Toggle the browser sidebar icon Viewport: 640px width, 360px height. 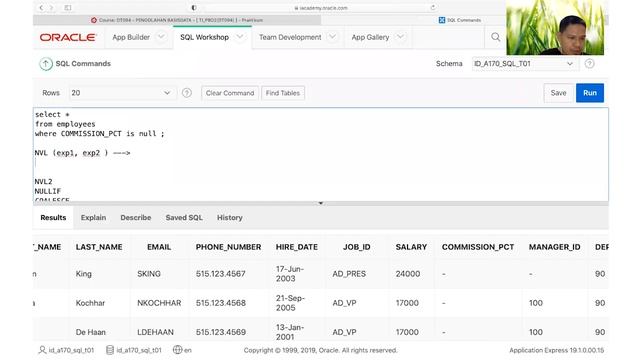click(x=68, y=8)
